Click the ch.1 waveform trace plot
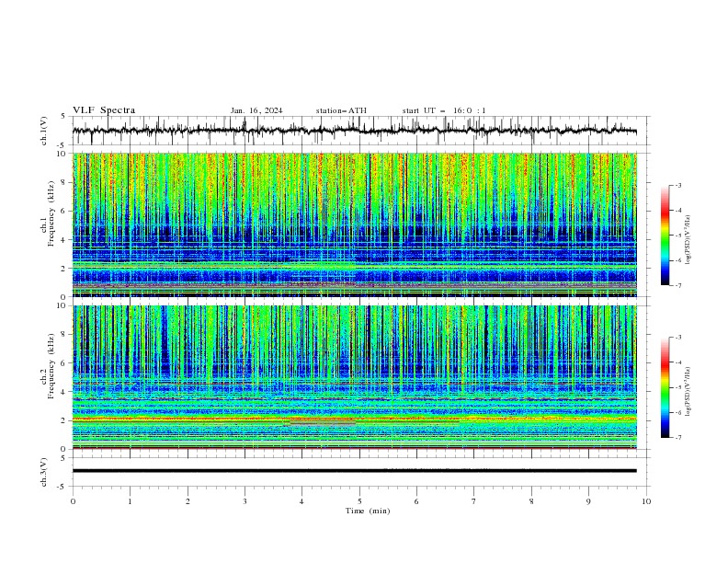The image size is (728, 563). (x=355, y=131)
